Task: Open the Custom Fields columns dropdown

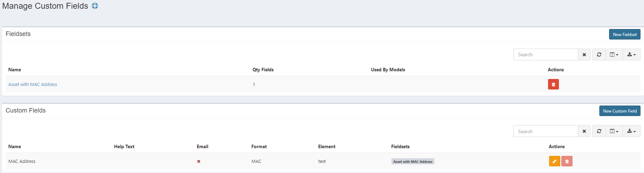Action: pyautogui.click(x=614, y=131)
